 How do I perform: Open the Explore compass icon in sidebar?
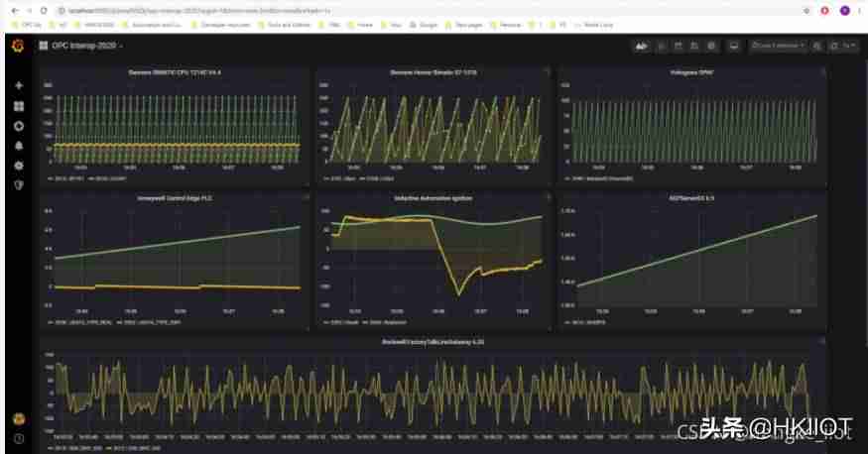tap(19, 126)
